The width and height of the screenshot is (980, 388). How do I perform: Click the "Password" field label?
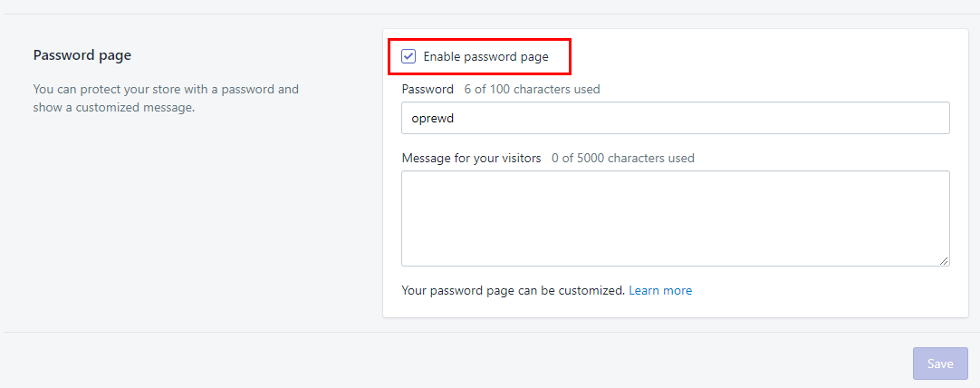(x=428, y=90)
